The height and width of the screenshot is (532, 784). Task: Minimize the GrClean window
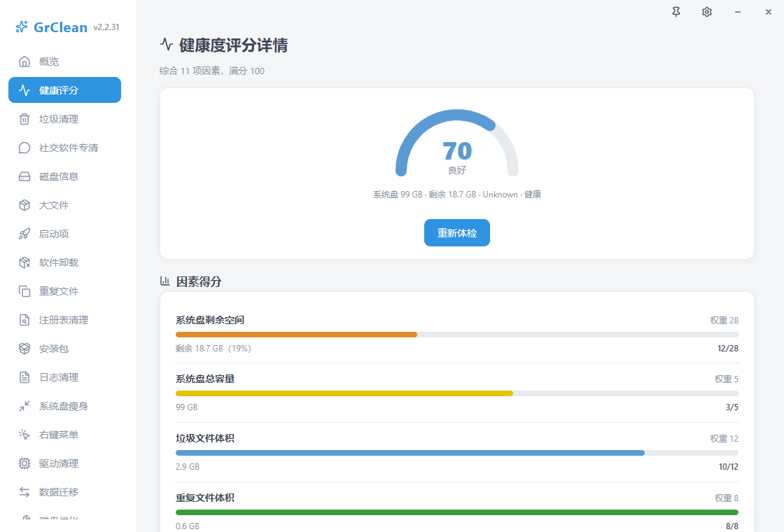738,12
